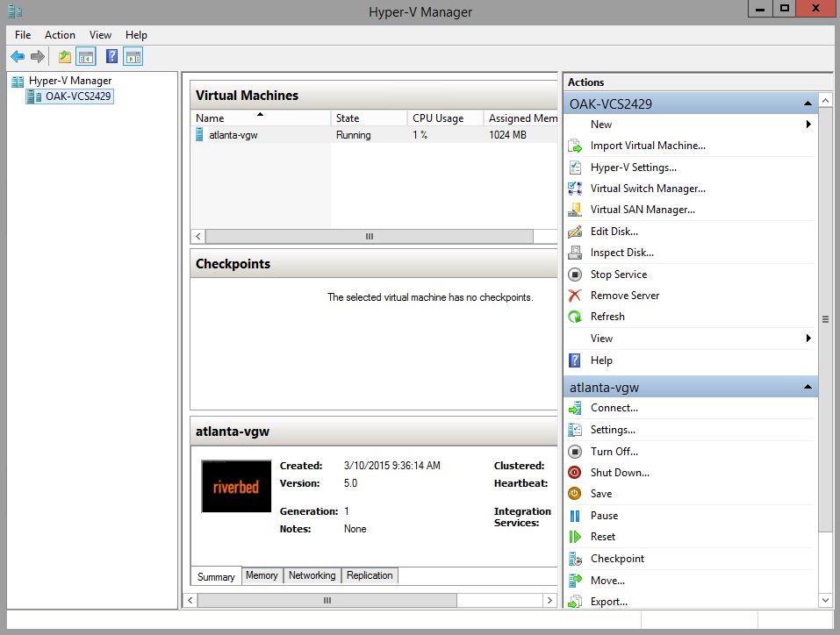This screenshot has width=840, height=635.
Task: Click Actions pane vertical scrollbar thumb
Action: click(x=826, y=319)
